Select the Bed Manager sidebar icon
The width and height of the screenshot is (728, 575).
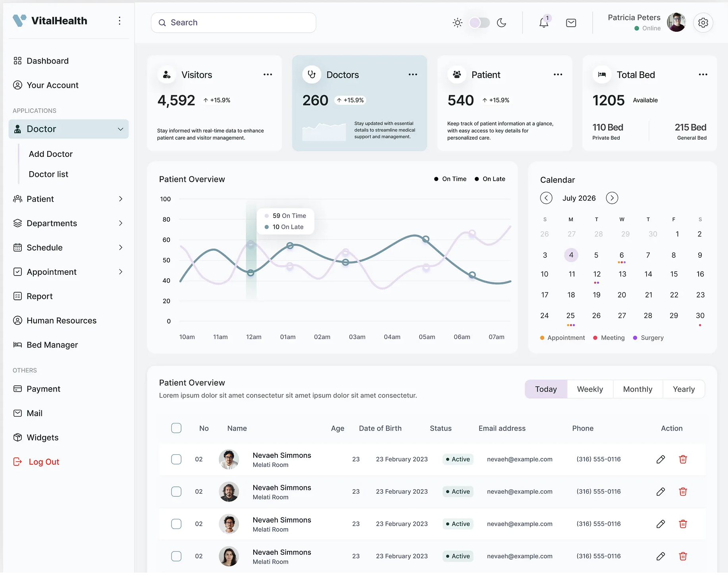17,345
